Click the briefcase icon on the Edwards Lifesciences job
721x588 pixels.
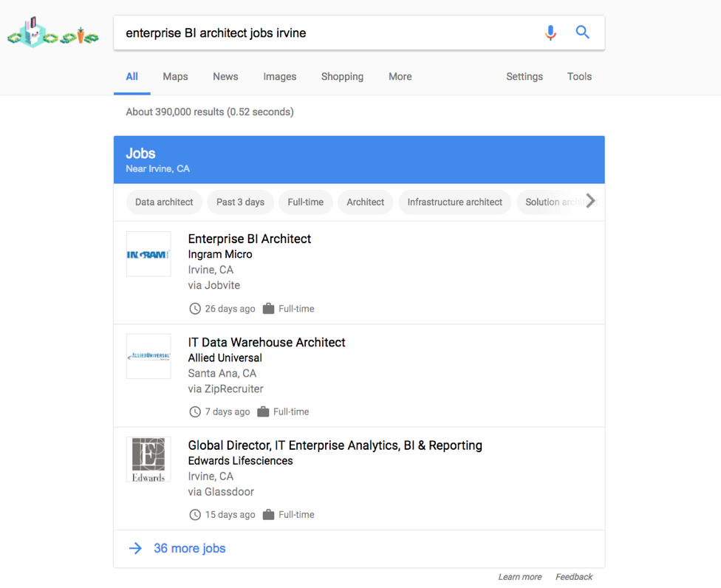pyautogui.click(x=269, y=514)
